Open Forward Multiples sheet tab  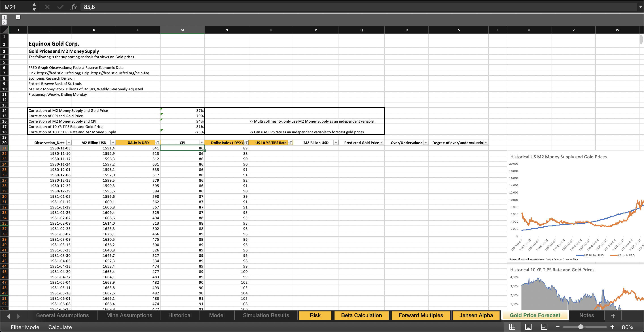pyautogui.click(x=420, y=315)
